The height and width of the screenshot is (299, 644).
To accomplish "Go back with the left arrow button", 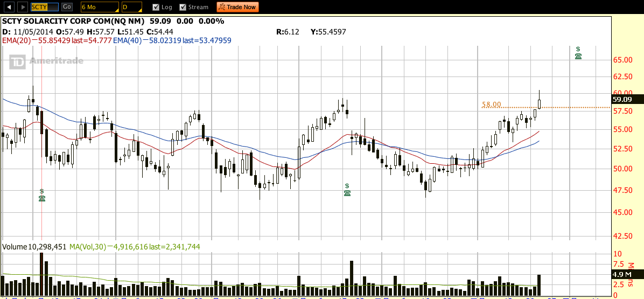I will pos(10,7).
